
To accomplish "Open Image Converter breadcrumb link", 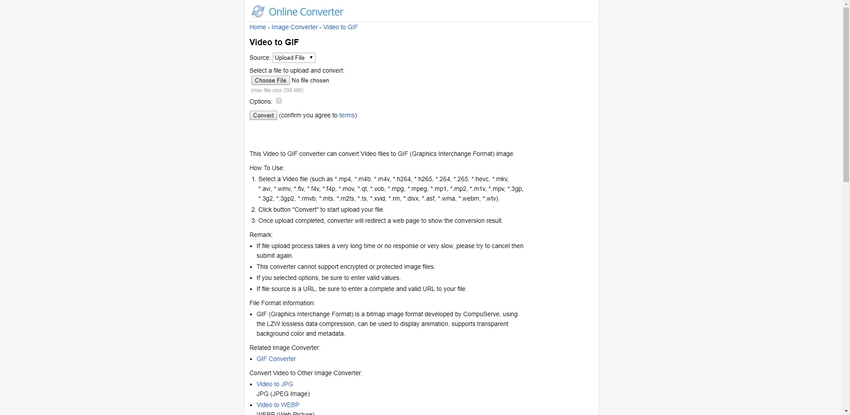I will (294, 27).
